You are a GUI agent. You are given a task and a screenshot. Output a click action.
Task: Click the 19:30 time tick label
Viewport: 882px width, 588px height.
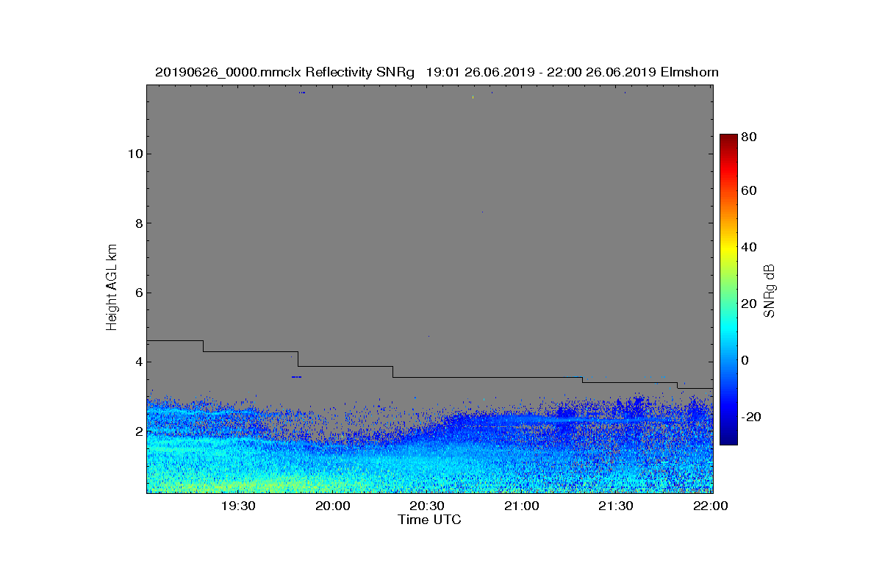237,506
